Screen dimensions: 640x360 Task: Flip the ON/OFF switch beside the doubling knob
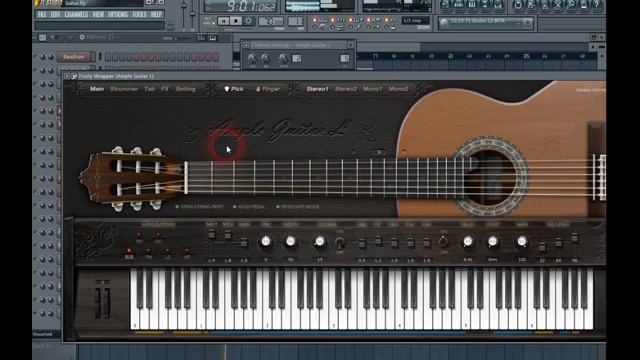(339, 243)
